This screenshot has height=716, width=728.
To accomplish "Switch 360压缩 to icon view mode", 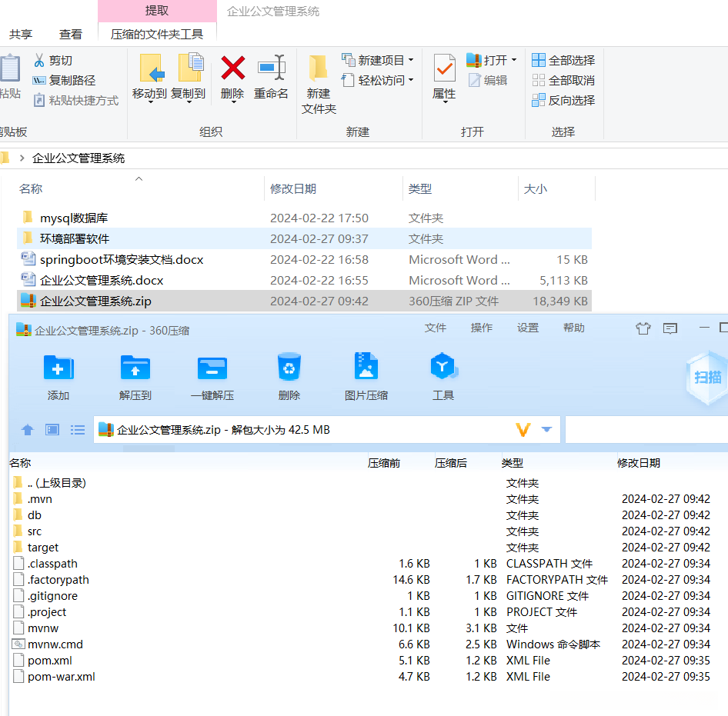I will point(52,430).
